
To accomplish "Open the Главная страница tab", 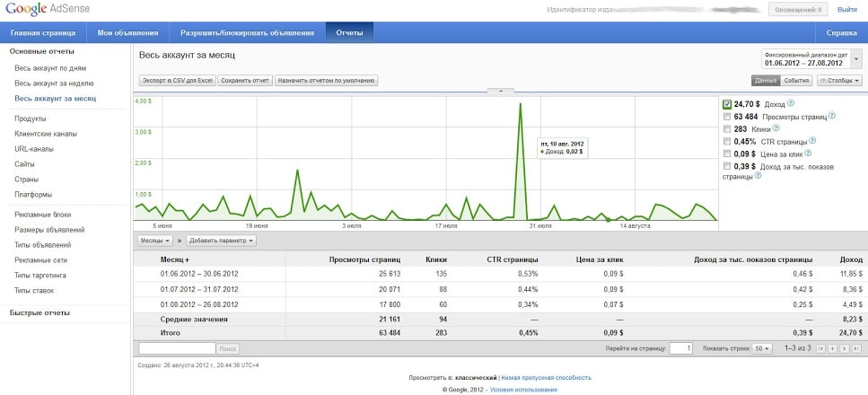I will point(42,33).
